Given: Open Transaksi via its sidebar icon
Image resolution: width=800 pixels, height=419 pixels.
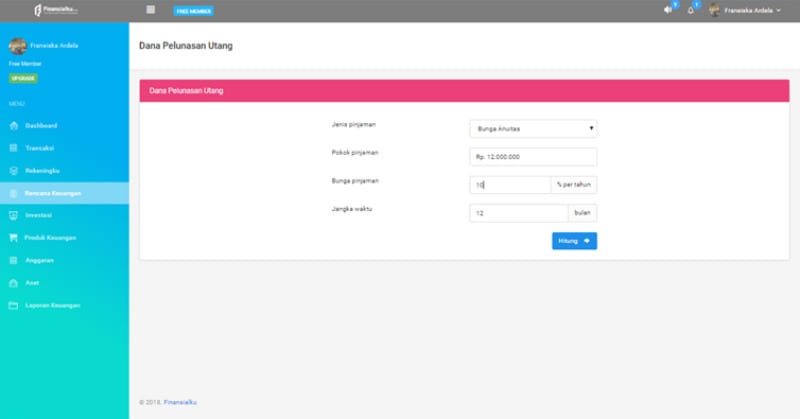Looking at the screenshot, I should 14,148.
